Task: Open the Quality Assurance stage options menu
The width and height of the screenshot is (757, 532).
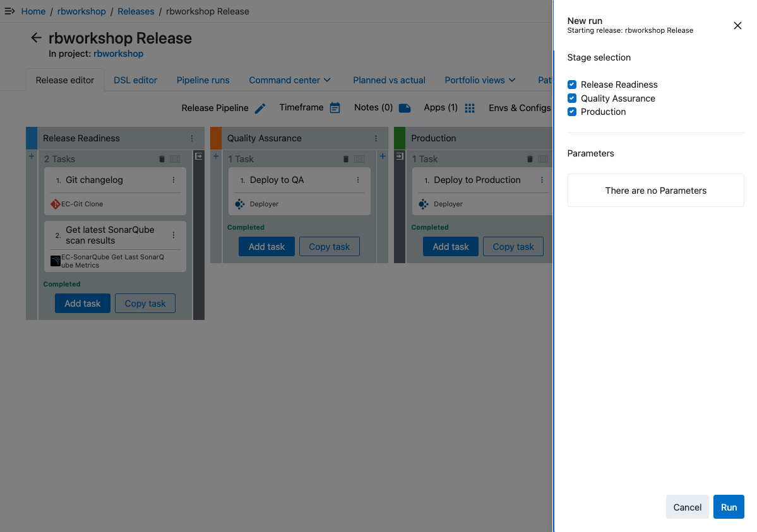Action: coord(376,138)
